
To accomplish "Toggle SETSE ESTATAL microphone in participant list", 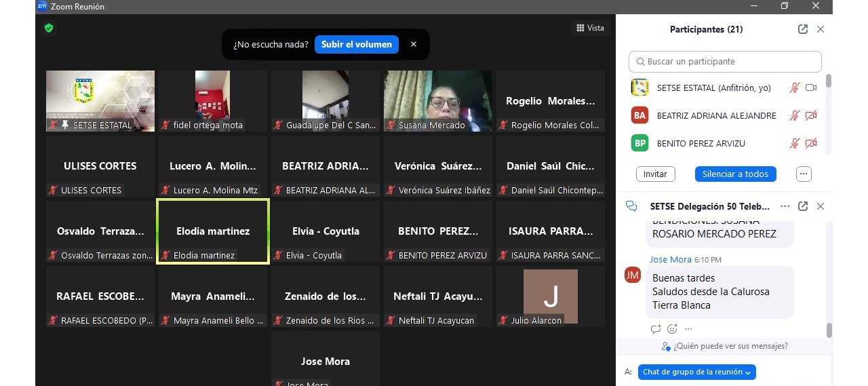I will [x=795, y=88].
